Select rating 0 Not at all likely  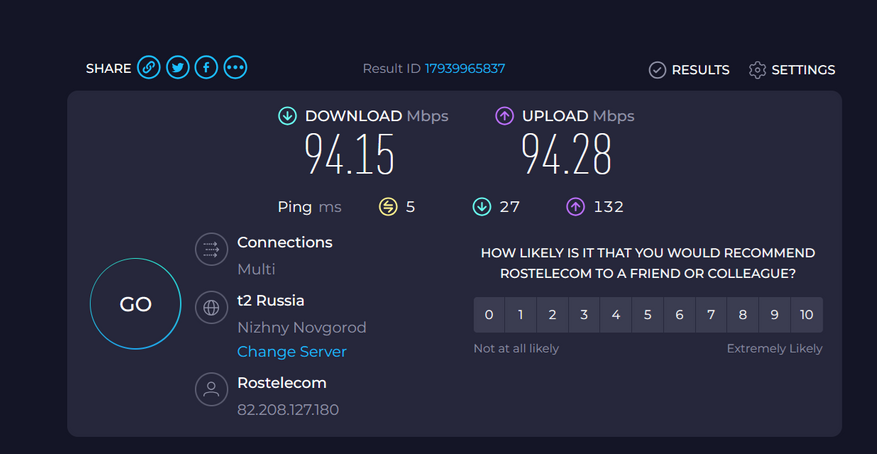pos(489,315)
